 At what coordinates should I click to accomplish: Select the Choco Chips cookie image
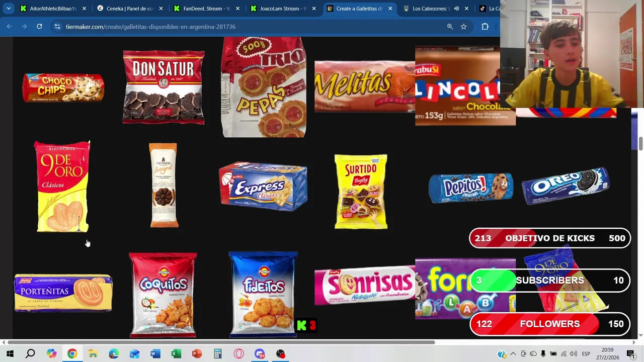tap(63, 88)
